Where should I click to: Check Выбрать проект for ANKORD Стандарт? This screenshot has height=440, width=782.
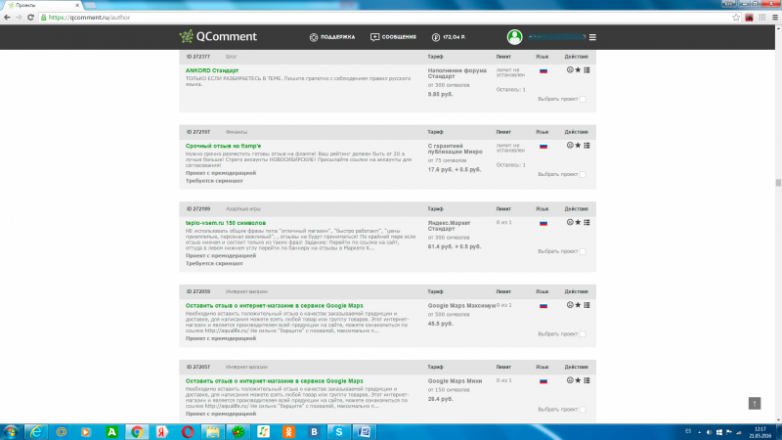[x=583, y=99]
